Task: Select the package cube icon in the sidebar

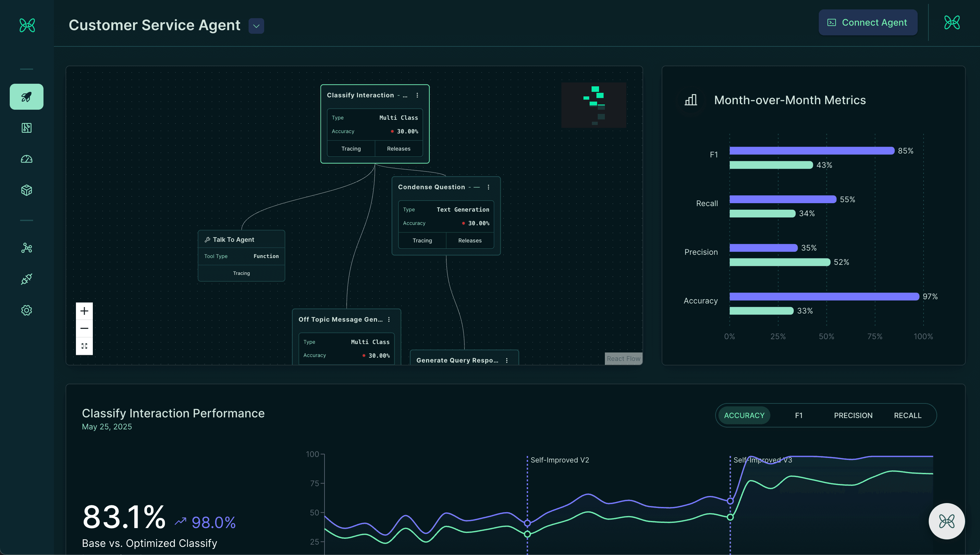Action: click(26, 190)
